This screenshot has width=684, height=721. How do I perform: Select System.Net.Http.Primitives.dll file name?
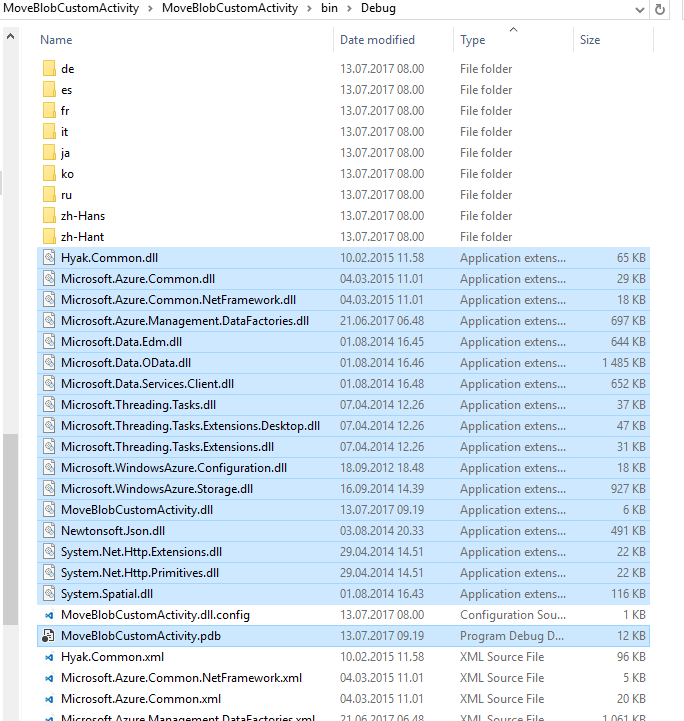click(x=140, y=573)
